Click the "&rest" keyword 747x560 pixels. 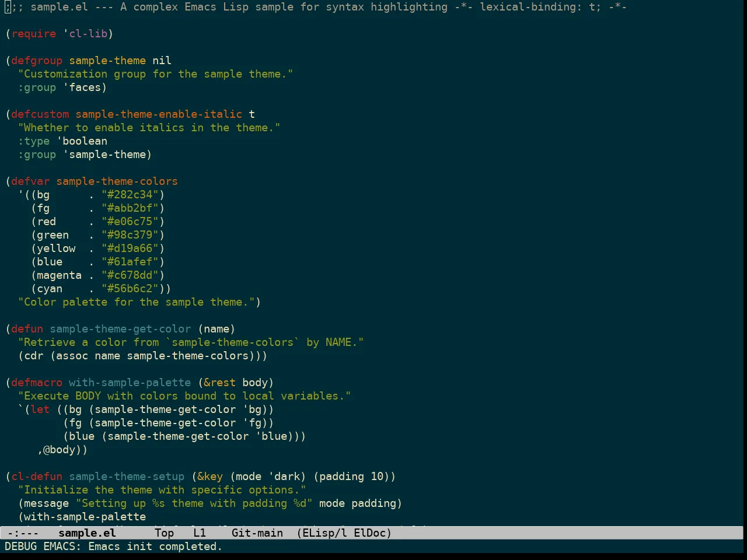[x=219, y=383]
